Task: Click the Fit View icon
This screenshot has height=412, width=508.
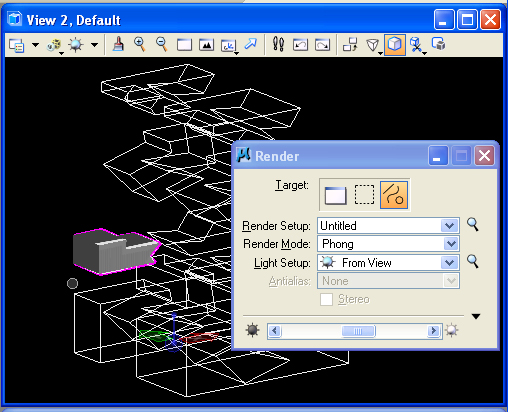Action: point(206,45)
